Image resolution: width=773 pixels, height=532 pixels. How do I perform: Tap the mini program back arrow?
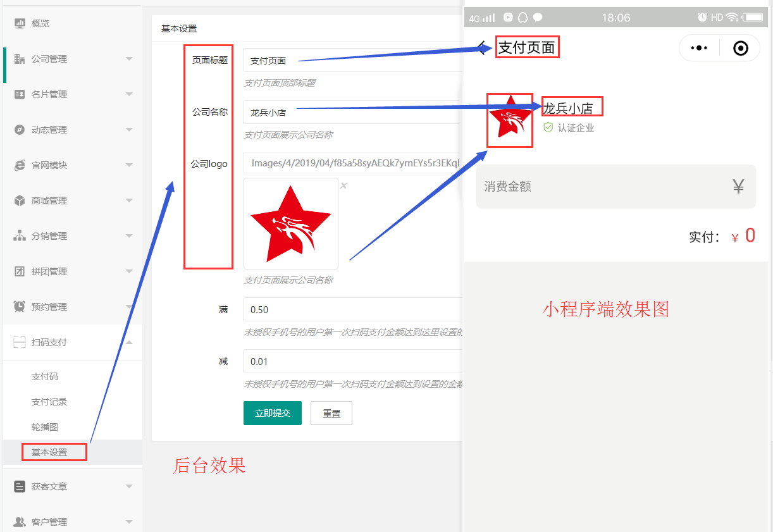point(482,48)
